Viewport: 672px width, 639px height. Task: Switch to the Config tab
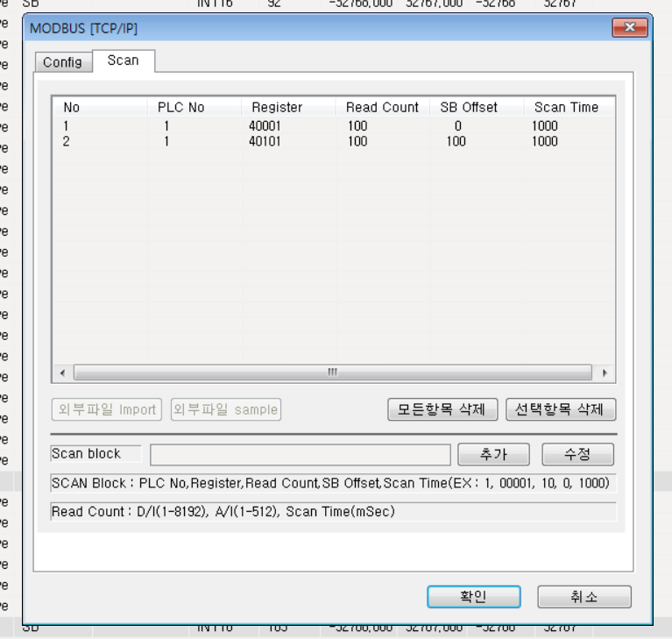63,62
